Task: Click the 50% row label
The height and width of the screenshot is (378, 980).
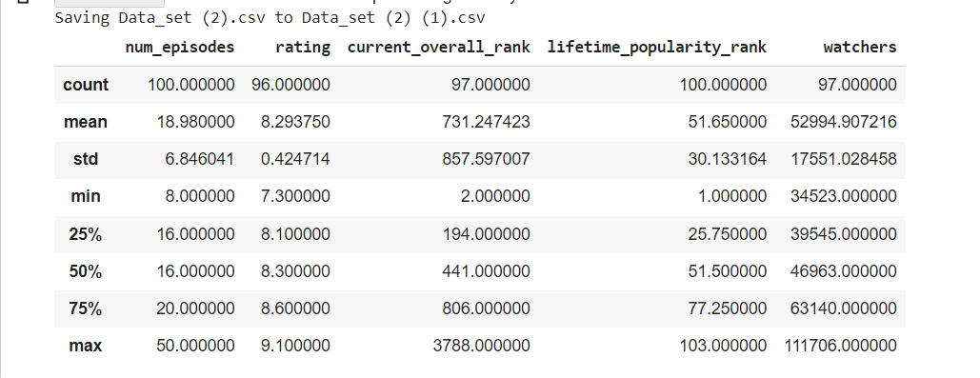Action: (86, 271)
